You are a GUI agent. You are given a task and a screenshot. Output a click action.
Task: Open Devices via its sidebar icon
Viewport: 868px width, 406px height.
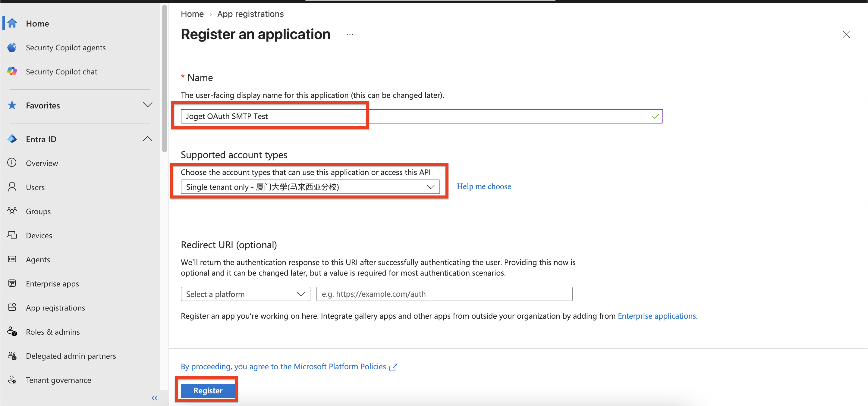12,235
